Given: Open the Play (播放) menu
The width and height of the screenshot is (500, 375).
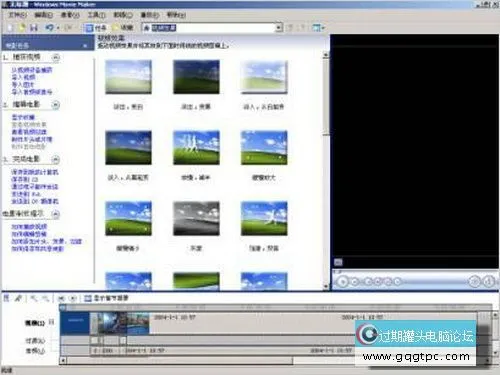Looking at the screenshot, I should click(x=150, y=15).
